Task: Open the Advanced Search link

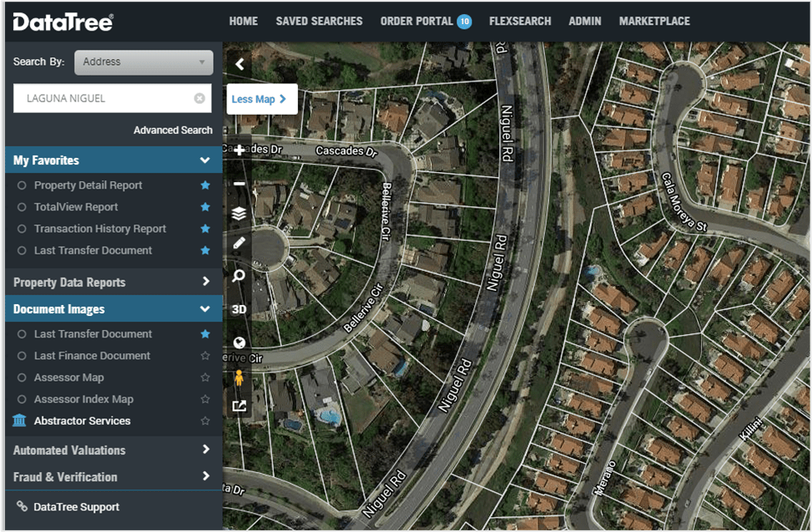Action: click(172, 130)
